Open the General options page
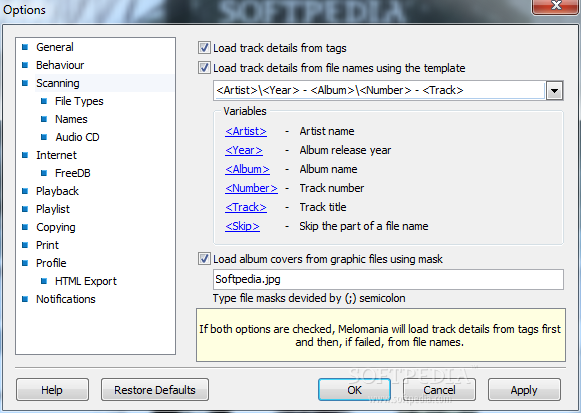This screenshot has width=581, height=413. click(55, 47)
